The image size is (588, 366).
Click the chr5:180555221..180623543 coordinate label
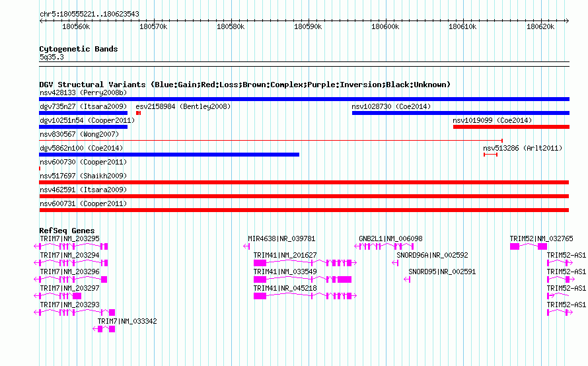point(89,14)
